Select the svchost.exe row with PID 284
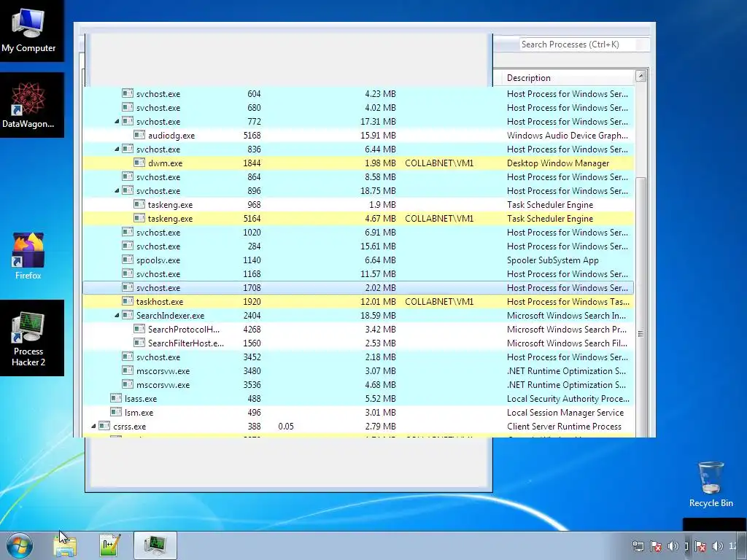This screenshot has width=747, height=560. coord(358,246)
